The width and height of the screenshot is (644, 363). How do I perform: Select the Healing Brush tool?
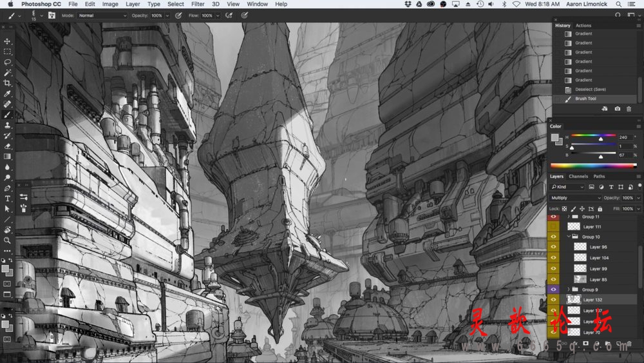(7, 104)
